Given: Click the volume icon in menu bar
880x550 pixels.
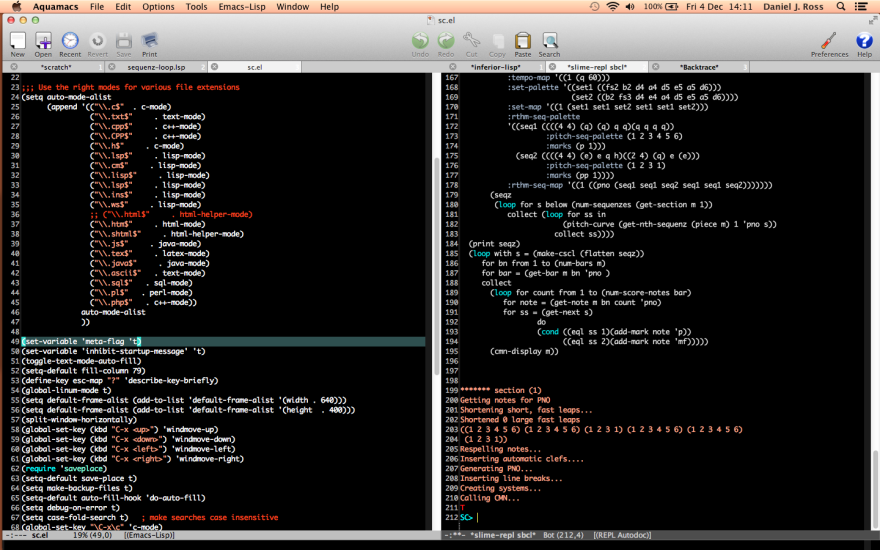Looking at the screenshot, I should click(630, 7).
